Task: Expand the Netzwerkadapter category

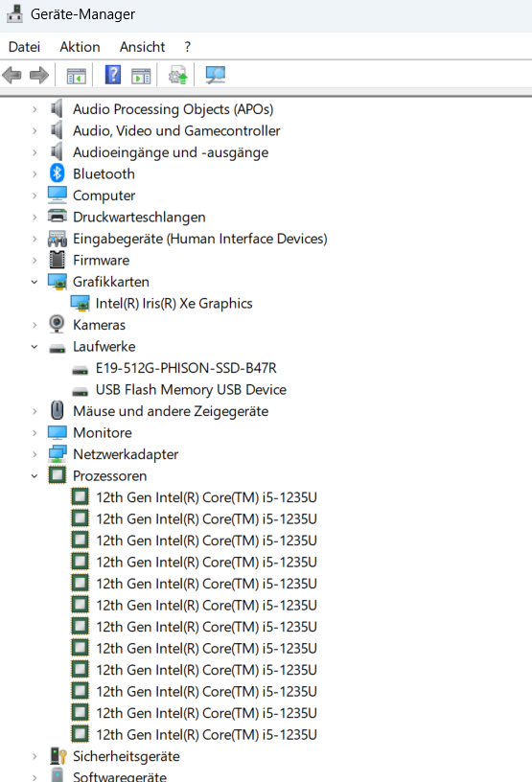Action: pyautogui.click(x=34, y=454)
